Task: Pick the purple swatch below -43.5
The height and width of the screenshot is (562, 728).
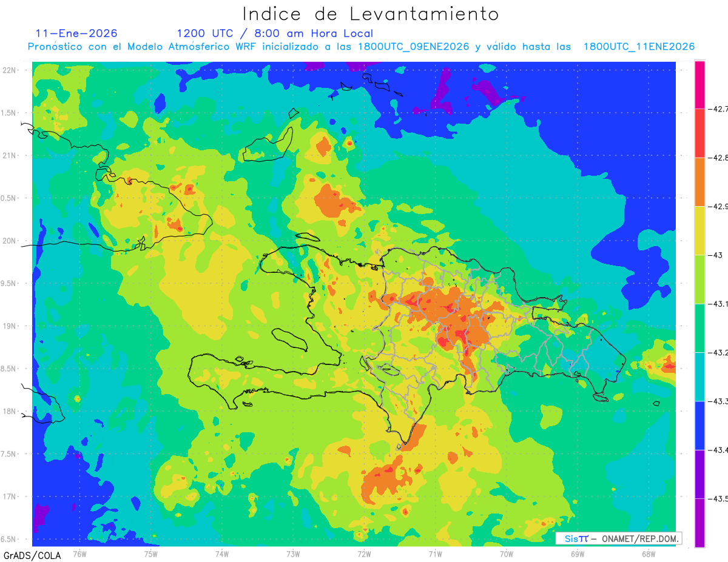Action: coord(699,523)
